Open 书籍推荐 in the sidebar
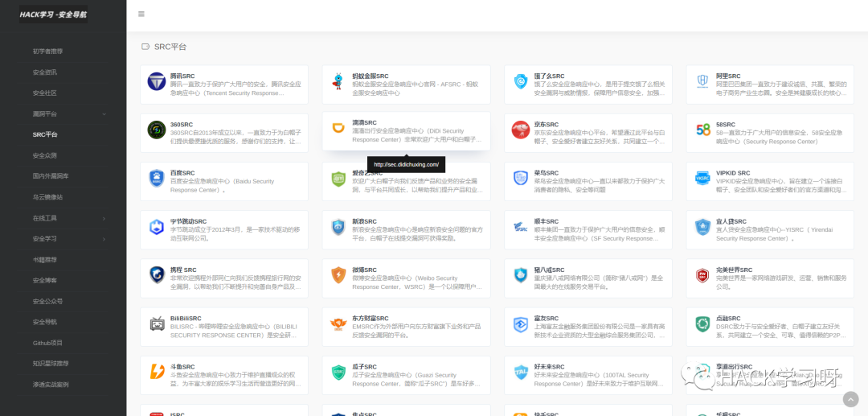 45,259
